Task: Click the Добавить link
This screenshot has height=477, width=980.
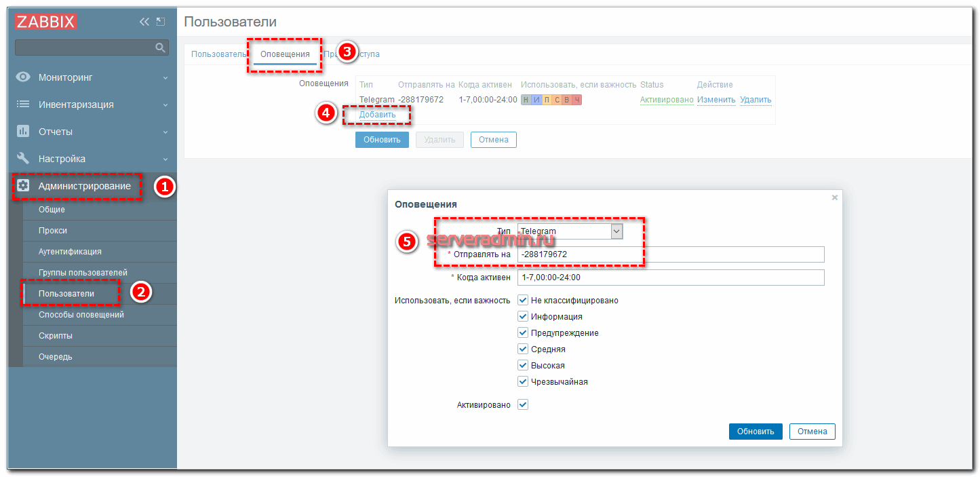Action: 378,115
